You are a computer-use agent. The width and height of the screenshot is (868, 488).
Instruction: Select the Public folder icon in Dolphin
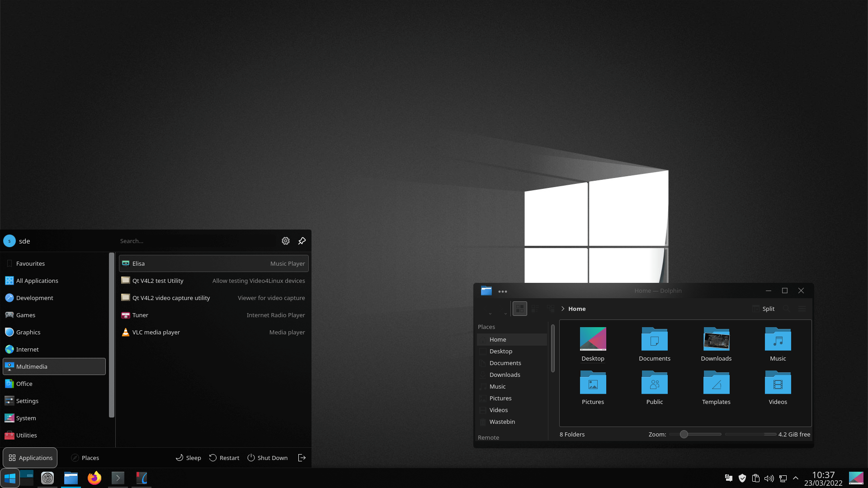tap(655, 382)
